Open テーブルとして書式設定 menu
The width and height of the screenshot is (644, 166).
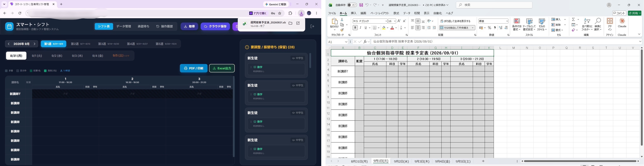click(x=529, y=24)
